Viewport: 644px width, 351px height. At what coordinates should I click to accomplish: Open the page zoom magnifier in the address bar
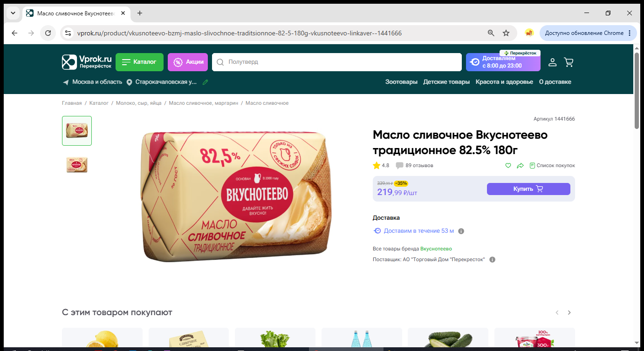[491, 33]
